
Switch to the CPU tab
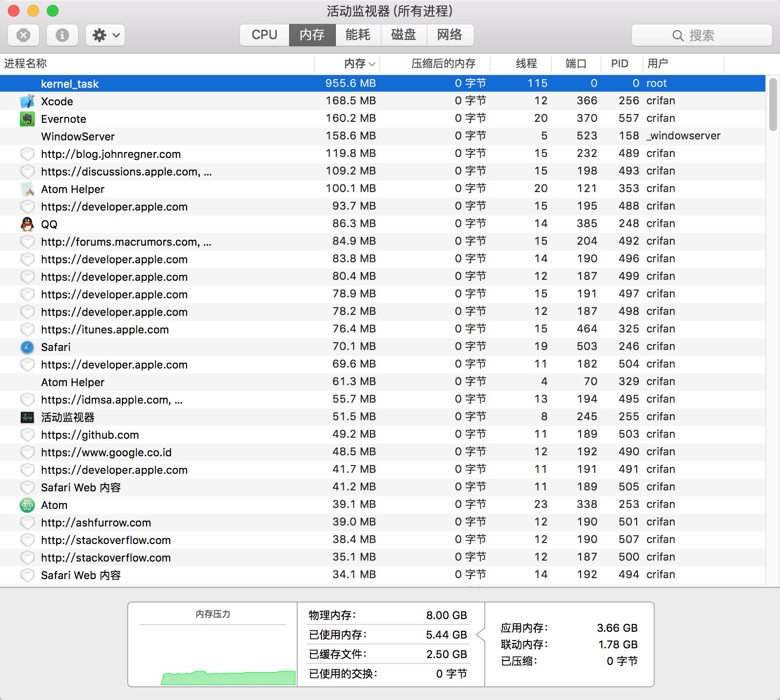click(x=265, y=35)
